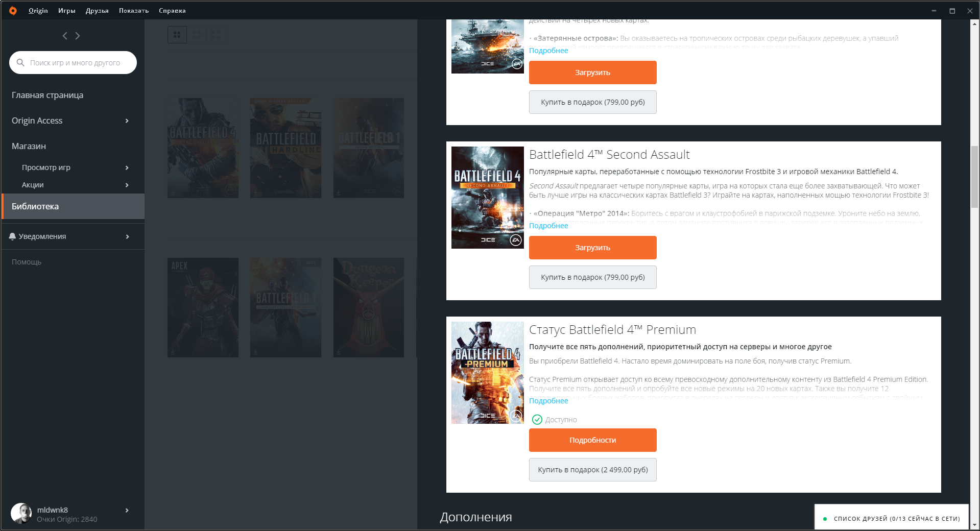Click Загрузить for the top naval expansion
The width and height of the screenshot is (980, 531).
pos(592,73)
